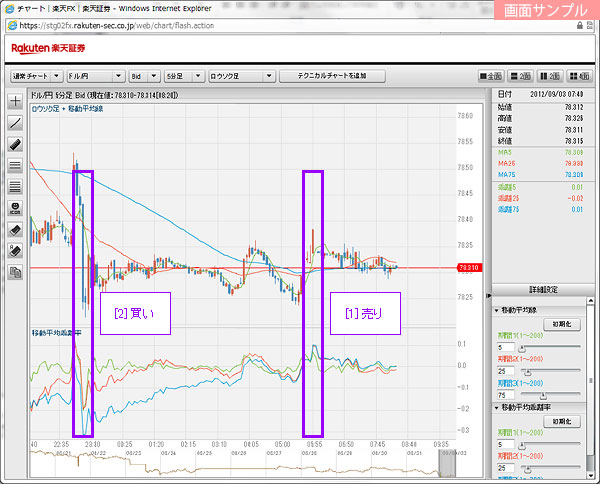Open the ローソク足 candlestick style dropdown
This screenshot has width=600, height=484.
click(x=241, y=76)
